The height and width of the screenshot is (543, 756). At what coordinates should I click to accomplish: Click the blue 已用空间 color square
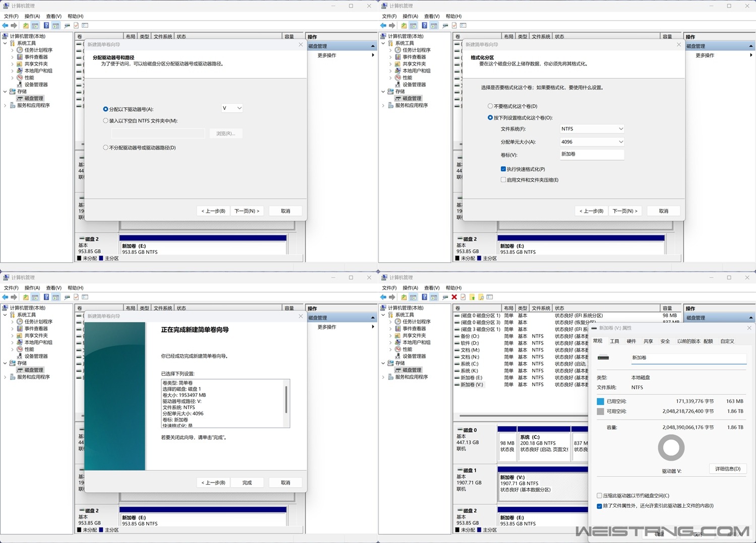click(x=600, y=401)
